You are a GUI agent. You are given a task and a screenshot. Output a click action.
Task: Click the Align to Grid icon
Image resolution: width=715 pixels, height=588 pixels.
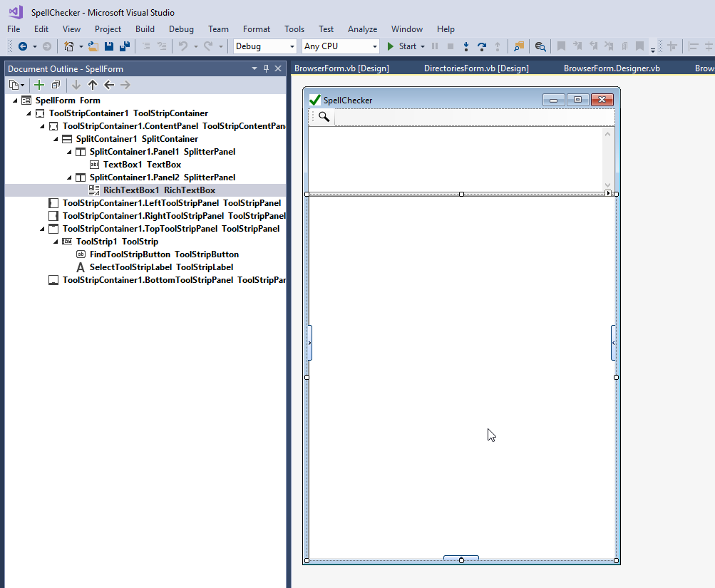[672, 46]
